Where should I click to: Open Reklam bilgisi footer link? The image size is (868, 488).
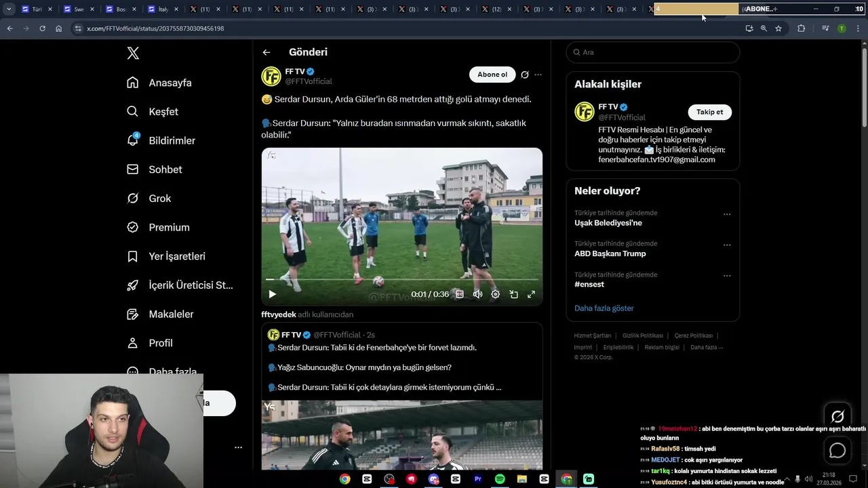point(662,347)
